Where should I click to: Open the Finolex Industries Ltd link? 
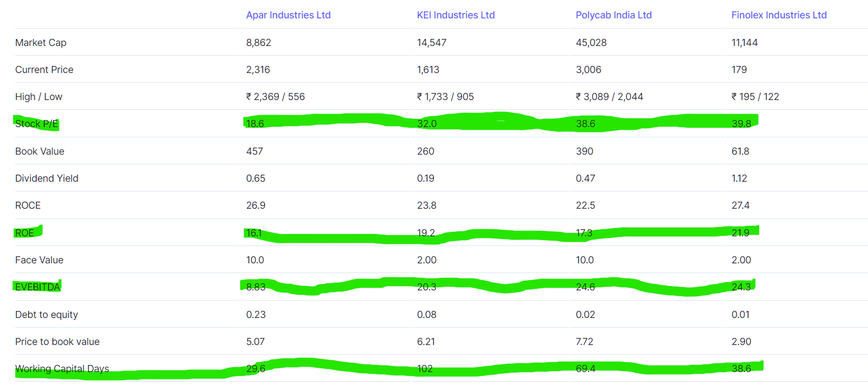[779, 15]
